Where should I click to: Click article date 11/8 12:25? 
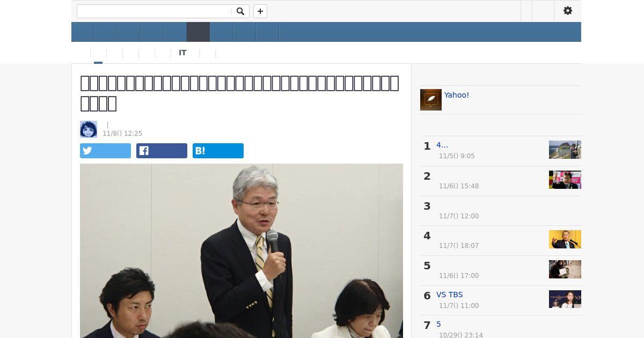pos(122,134)
